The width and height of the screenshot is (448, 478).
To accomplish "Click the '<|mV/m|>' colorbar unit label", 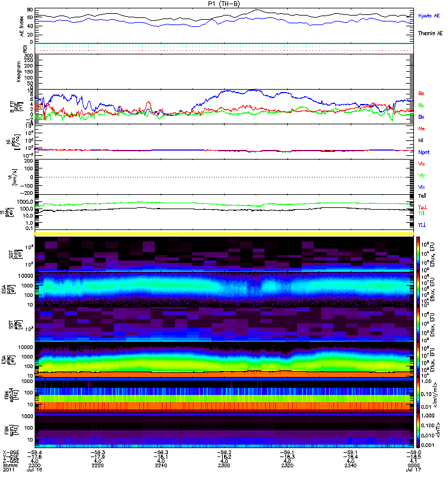I will pyautogui.click(x=435, y=395).
